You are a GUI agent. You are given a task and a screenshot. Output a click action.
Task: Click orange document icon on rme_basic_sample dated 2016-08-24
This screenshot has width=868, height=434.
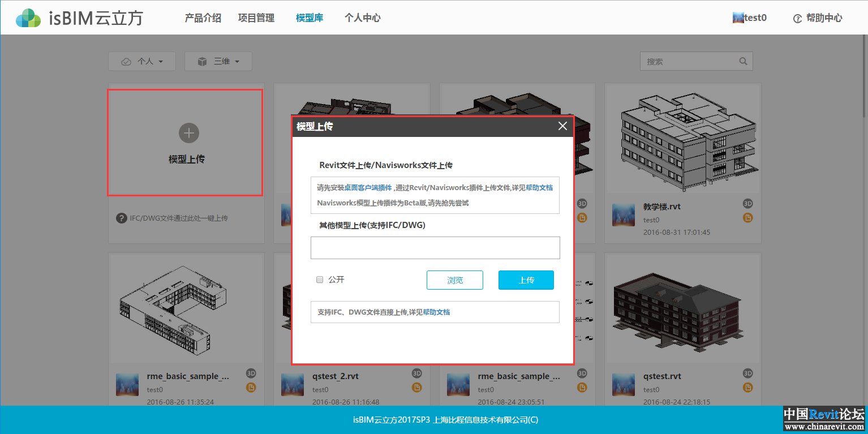point(582,387)
